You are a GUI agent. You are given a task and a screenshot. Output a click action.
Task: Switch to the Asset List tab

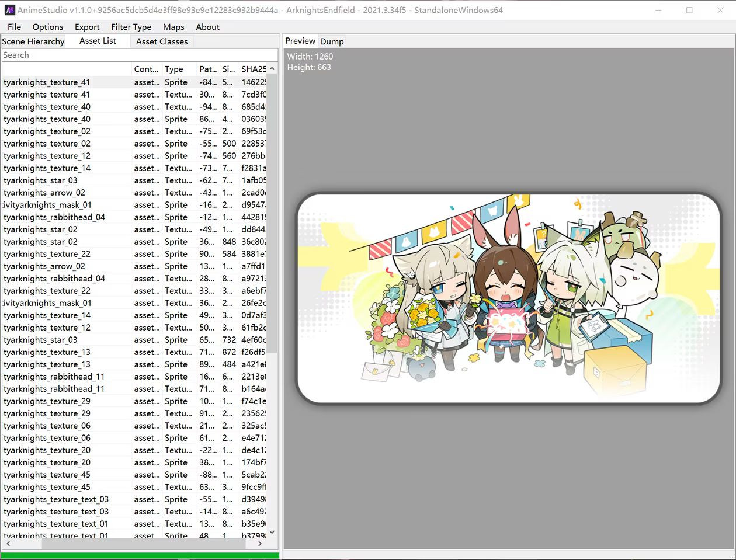[98, 41]
